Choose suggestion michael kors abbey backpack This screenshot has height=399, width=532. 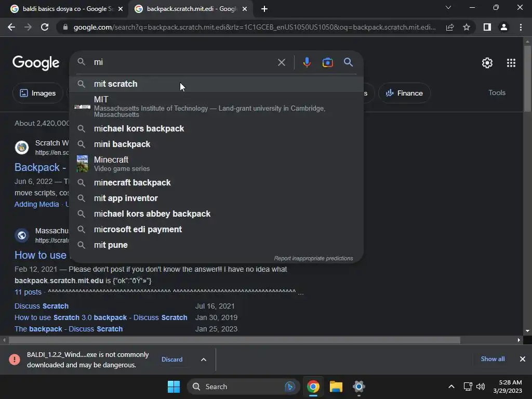pos(217,214)
